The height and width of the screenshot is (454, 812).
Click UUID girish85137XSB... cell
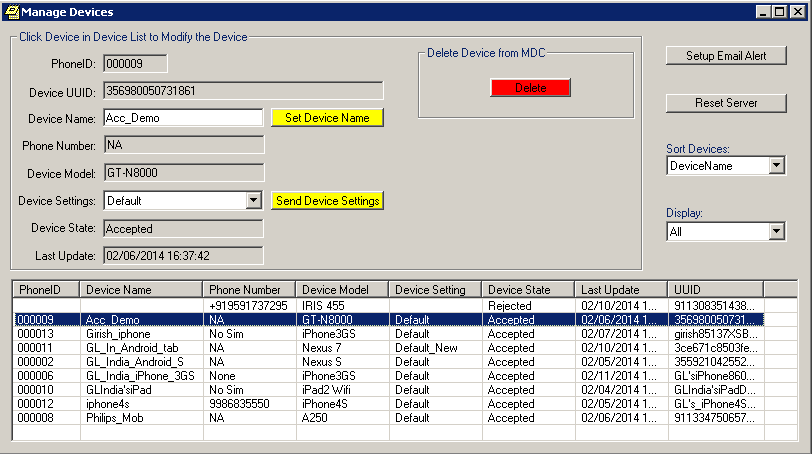[x=716, y=334]
